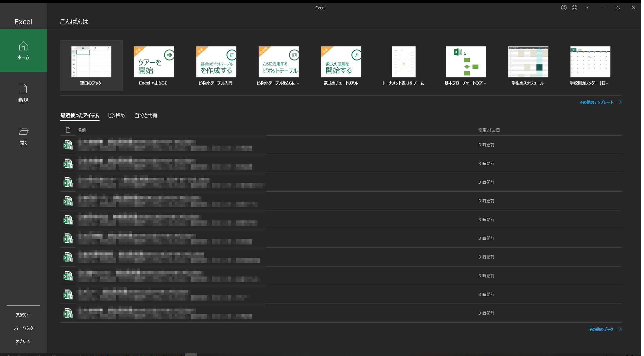This screenshot has width=644, height=356.
Task: Open the eighth recent workbook's Excel icon
Action: tap(68, 276)
